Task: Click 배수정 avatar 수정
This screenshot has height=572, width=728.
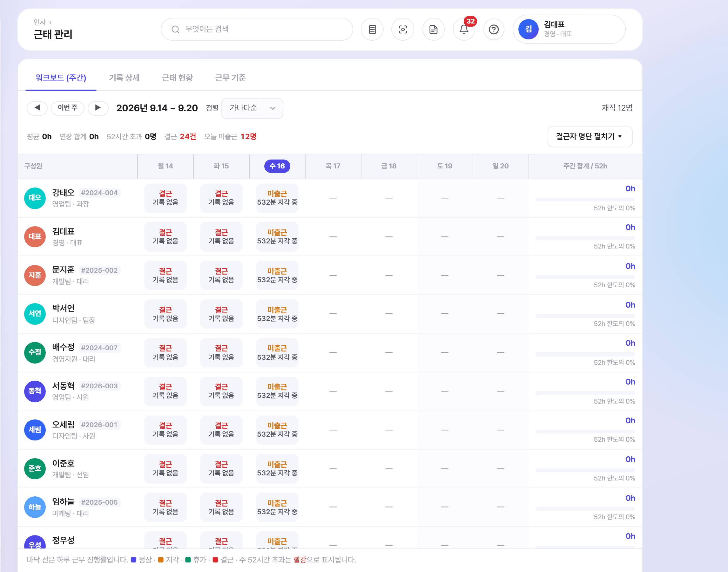Action: (x=35, y=352)
